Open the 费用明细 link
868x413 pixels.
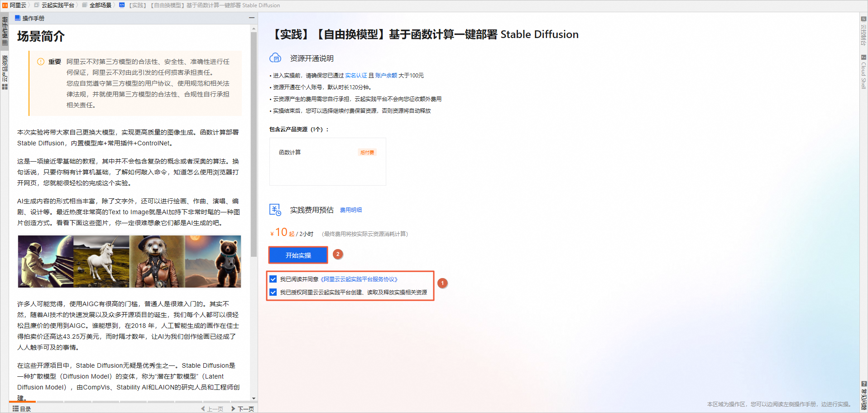click(x=351, y=210)
